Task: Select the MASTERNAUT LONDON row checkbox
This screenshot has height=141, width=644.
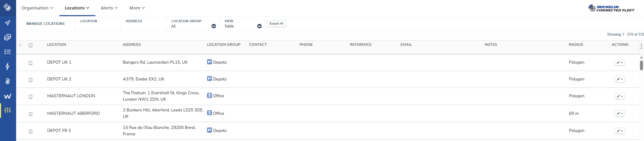Action: point(31,97)
